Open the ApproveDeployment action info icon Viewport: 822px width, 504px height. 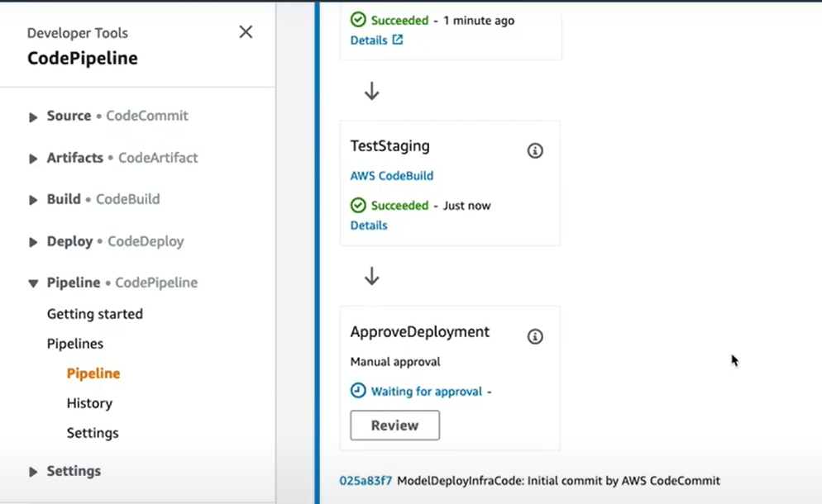(x=535, y=336)
